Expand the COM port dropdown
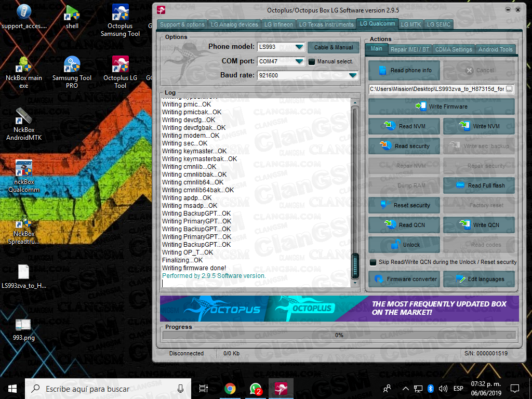The image size is (532, 399). (299, 61)
